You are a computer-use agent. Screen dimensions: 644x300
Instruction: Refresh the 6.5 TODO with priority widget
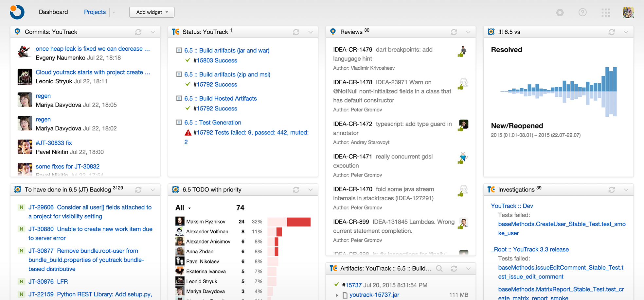296,190
